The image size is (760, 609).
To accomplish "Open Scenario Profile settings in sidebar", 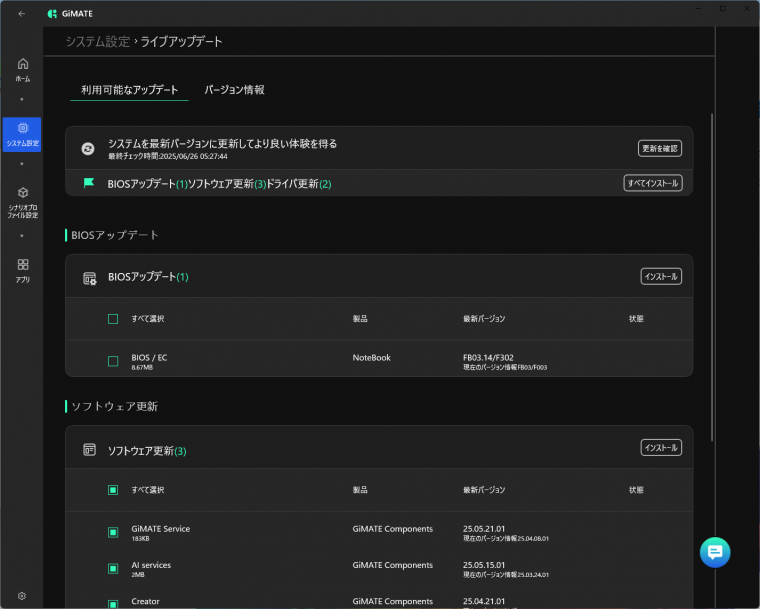I will click(x=22, y=203).
